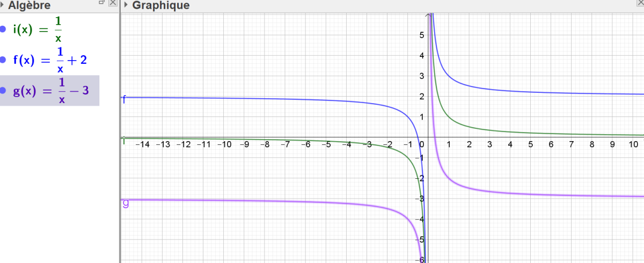Click the green label i near the x-axis
Screen dimensions: 644x263
pos(124,141)
